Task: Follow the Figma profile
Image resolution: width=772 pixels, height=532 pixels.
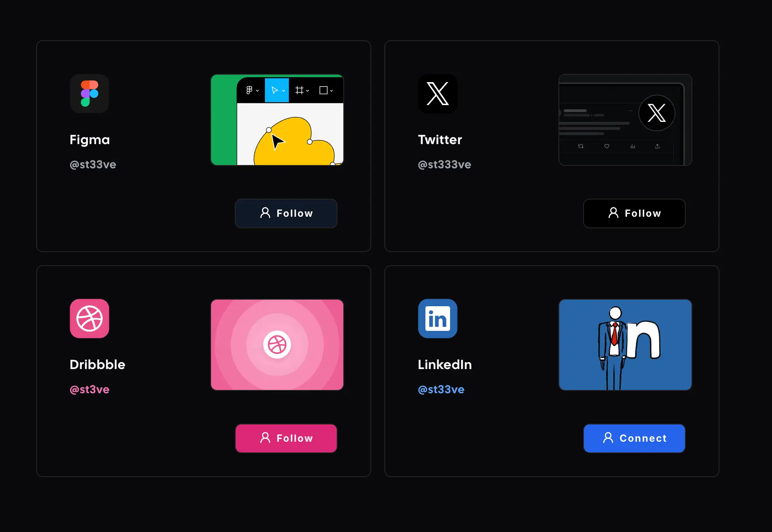Action: point(286,213)
